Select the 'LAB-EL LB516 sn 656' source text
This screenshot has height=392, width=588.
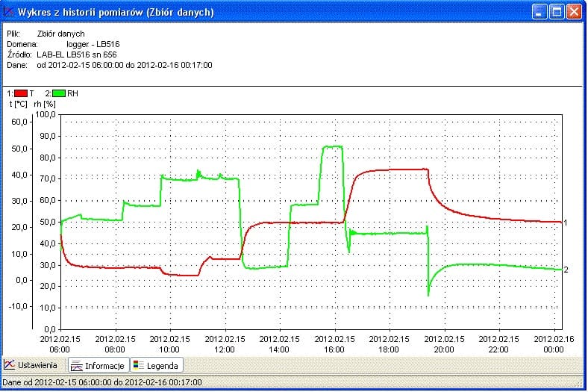pos(77,55)
